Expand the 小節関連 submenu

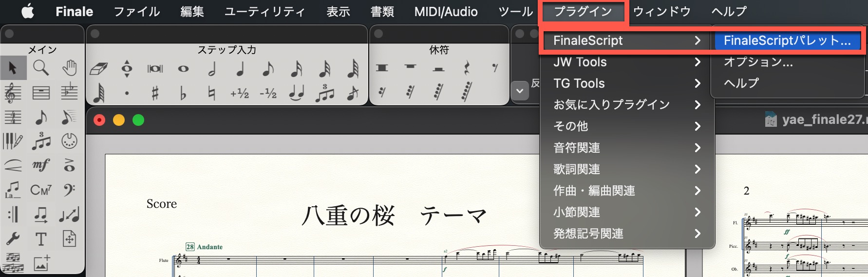click(x=627, y=212)
